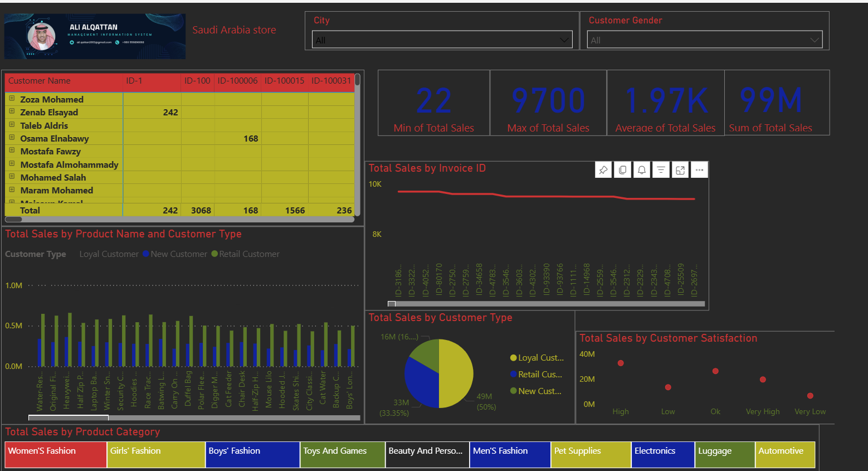
Task: Open the City slicer dropdown
Action: point(564,40)
